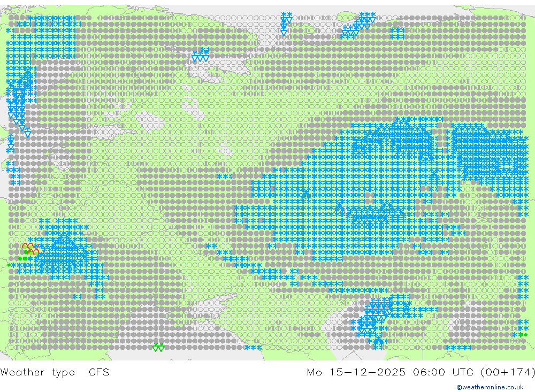Click the forecast date 'Mo 15-12-2025 06:00 UTC (00+174)'

point(421,372)
